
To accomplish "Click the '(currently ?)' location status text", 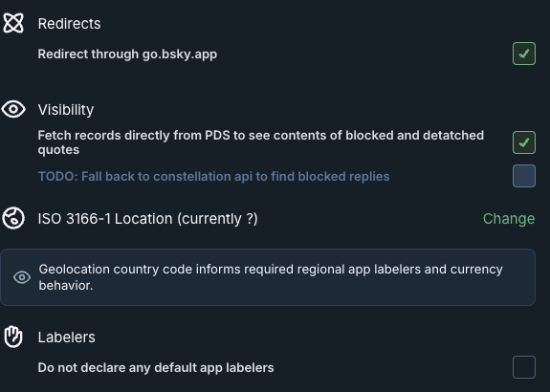I will [x=217, y=218].
